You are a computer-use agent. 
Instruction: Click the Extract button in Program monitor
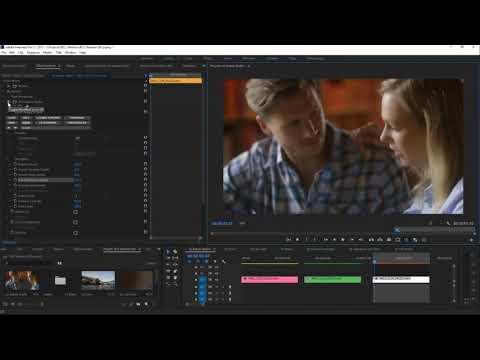point(380,239)
